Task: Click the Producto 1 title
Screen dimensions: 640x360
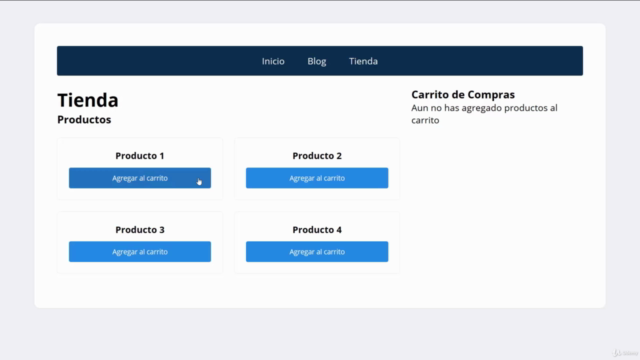Action: tap(140, 156)
